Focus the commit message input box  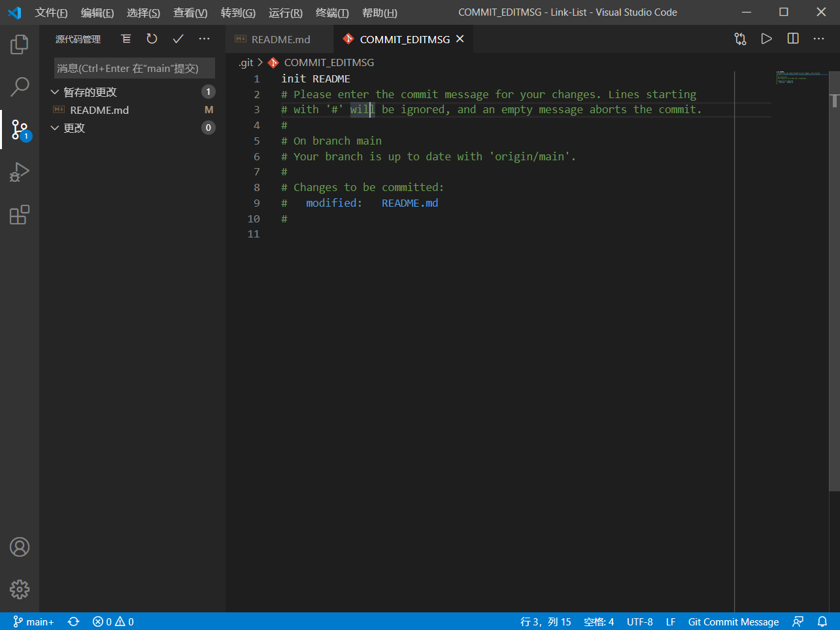[x=135, y=68]
